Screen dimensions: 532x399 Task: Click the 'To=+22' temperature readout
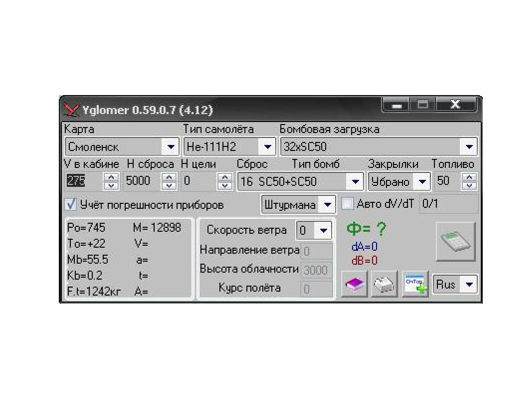point(86,244)
